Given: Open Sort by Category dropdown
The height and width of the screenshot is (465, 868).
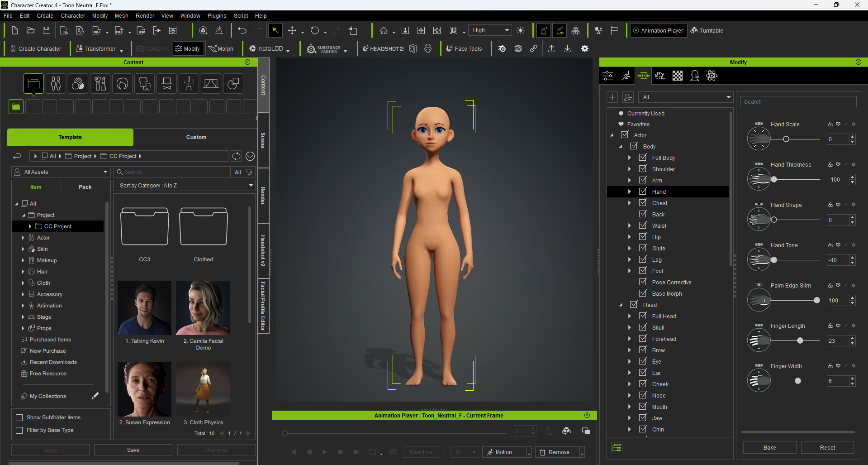Looking at the screenshot, I should (185, 186).
